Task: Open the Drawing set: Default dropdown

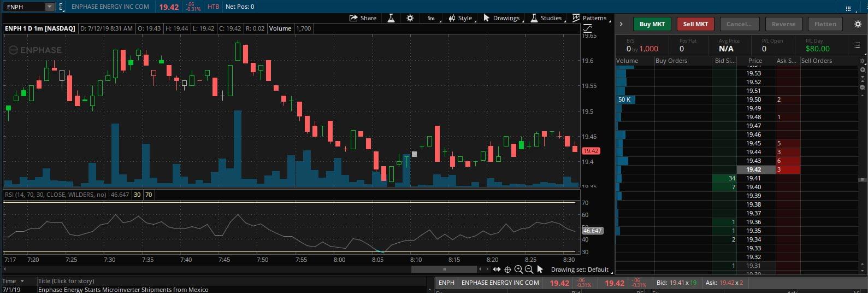Action: pyautogui.click(x=580, y=269)
